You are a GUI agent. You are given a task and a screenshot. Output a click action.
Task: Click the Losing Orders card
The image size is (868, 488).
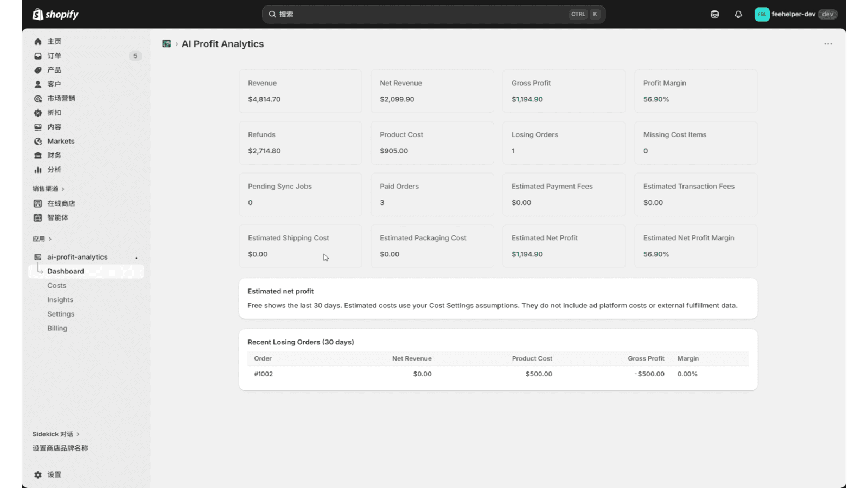[564, 143]
